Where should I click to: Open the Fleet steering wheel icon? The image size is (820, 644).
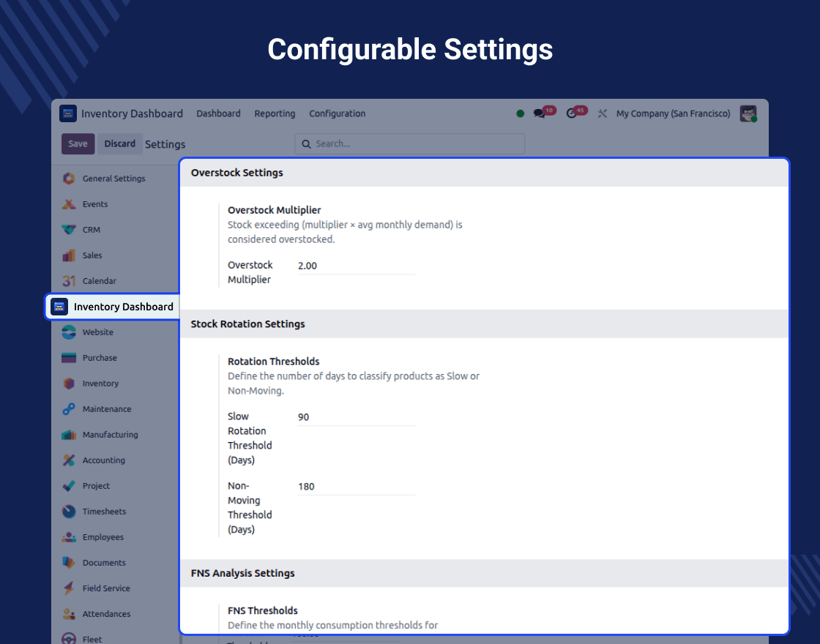coord(69,639)
